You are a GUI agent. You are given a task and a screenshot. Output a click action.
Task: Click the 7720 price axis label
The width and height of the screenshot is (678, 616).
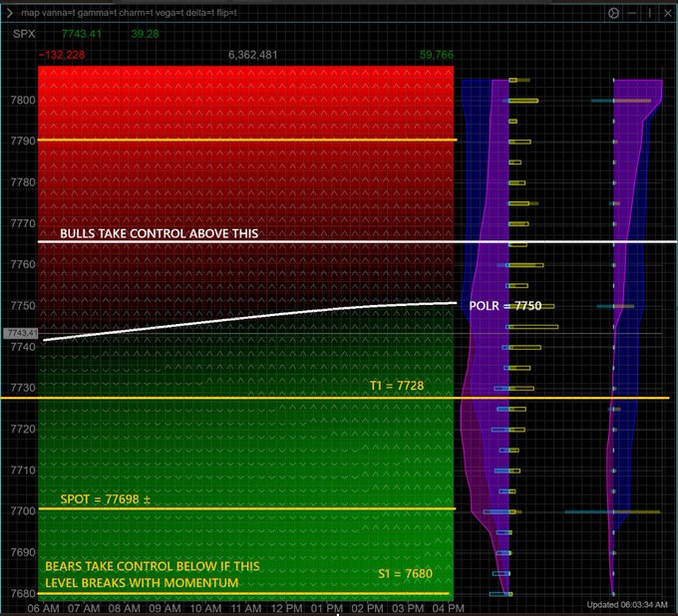pos(23,429)
